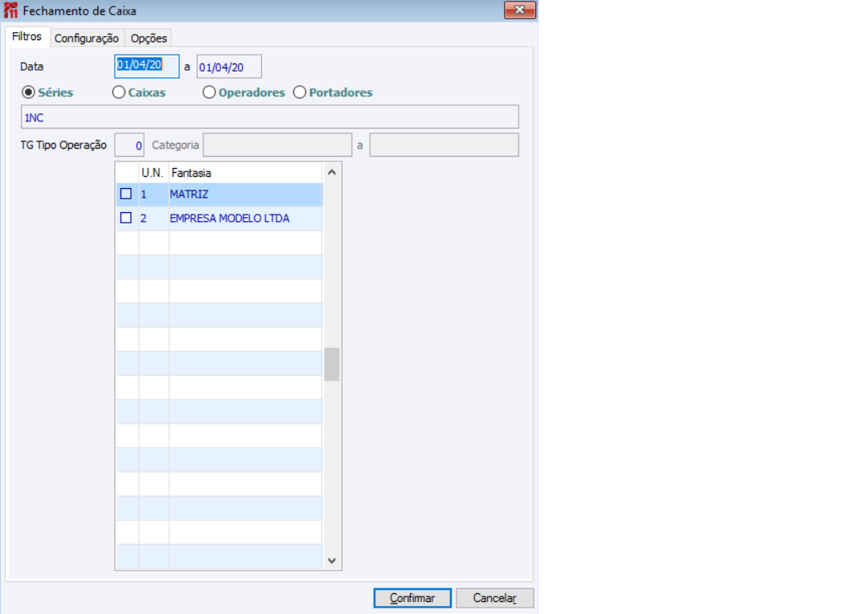
Task: Check the MATRIZ company checkbox
Action: [126, 194]
